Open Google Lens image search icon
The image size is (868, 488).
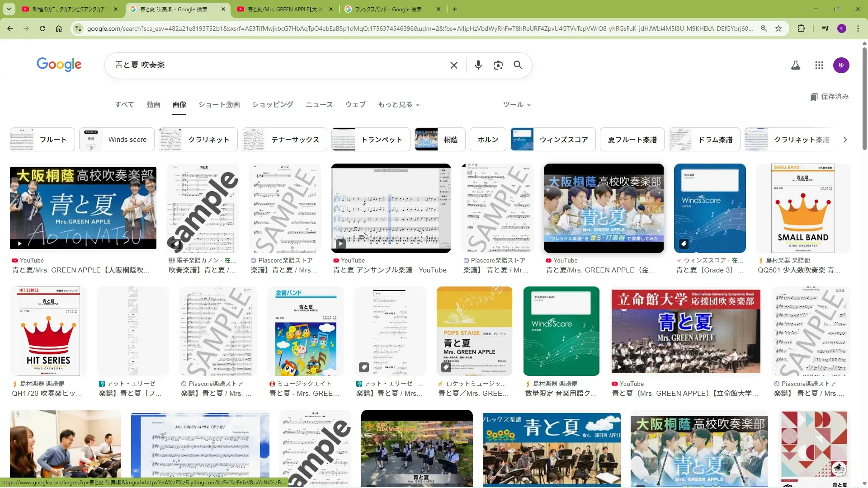pyautogui.click(x=498, y=65)
